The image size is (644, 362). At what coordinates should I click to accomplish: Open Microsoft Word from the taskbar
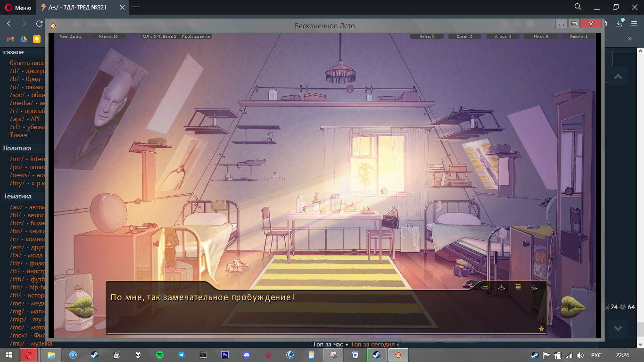pos(355,355)
